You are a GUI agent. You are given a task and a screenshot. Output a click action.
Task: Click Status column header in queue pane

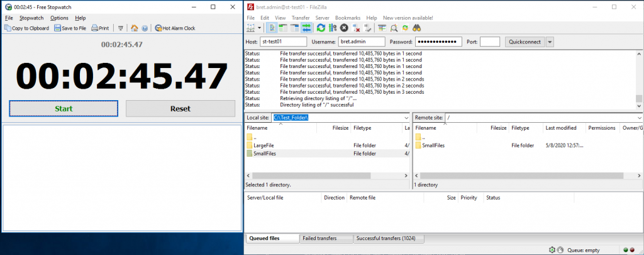[x=493, y=198]
